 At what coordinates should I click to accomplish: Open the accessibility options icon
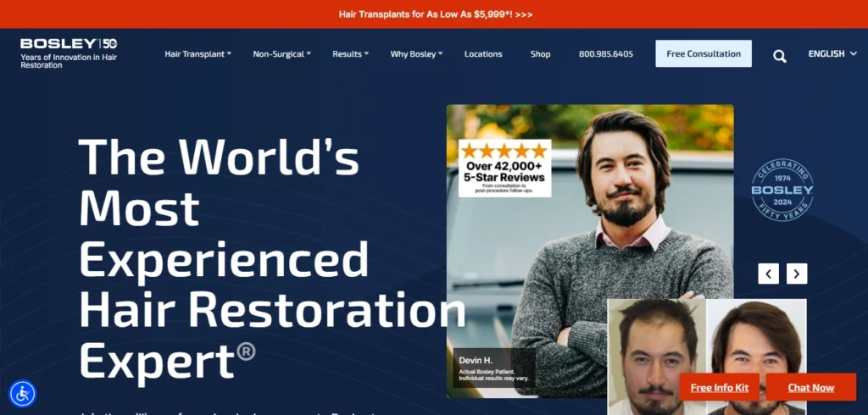[x=22, y=393]
